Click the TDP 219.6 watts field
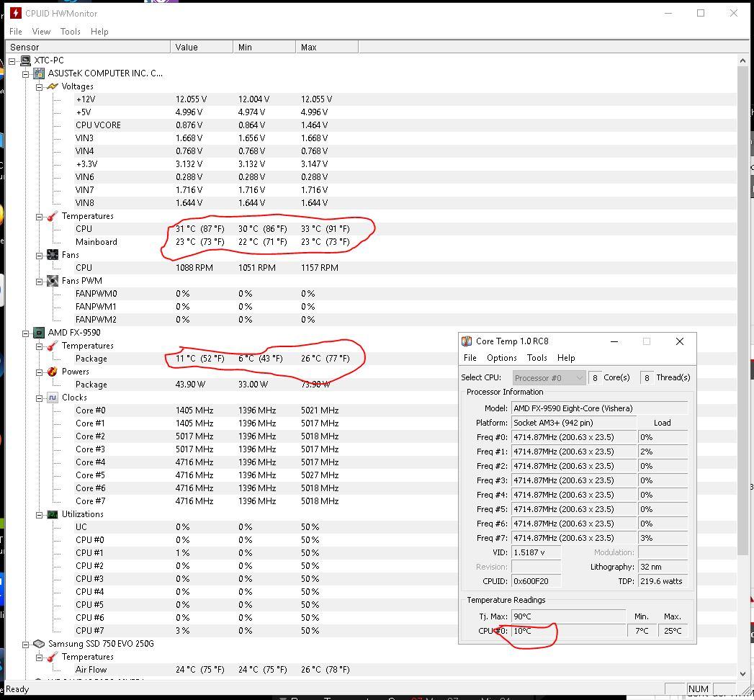Image resolution: width=754 pixels, height=700 pixels. 663,581
